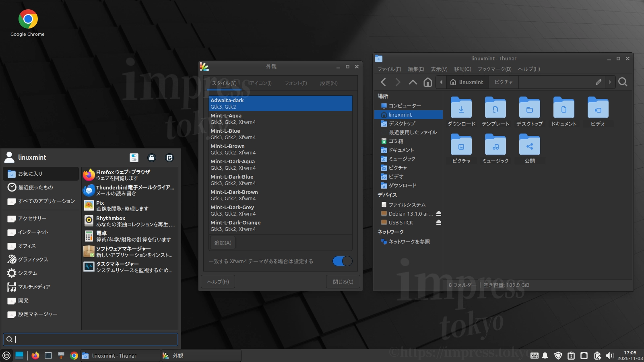Open the ヘルプ menu in Thunar
The image size is (644, 362).
(x=529, y=69)
